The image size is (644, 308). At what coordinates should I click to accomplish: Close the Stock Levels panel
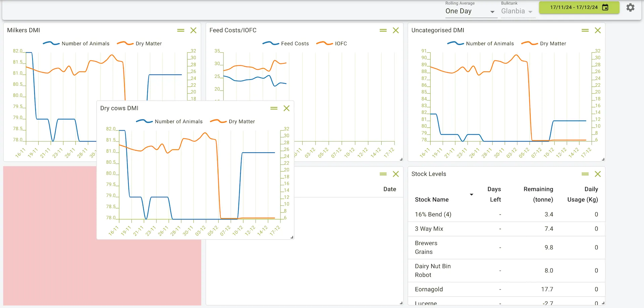tap(598, 174)
